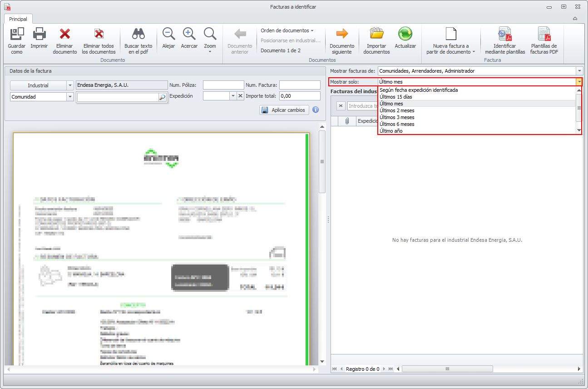The height and width of the screenshot is (389, 588).
Task: Click the paperclip attachment column header
Action: click(x=347, y=121)
